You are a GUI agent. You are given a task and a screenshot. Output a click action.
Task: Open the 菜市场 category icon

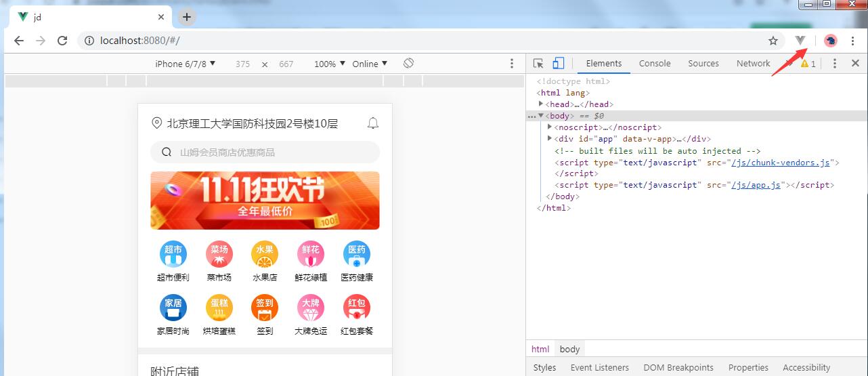coord(219,254)
